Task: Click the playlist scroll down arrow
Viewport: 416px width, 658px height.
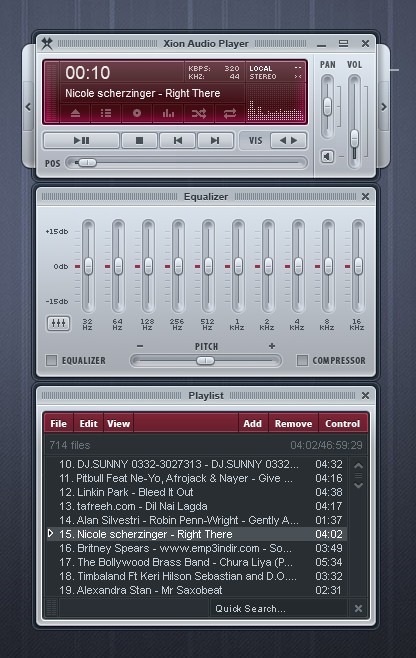Action: (358, 485)
